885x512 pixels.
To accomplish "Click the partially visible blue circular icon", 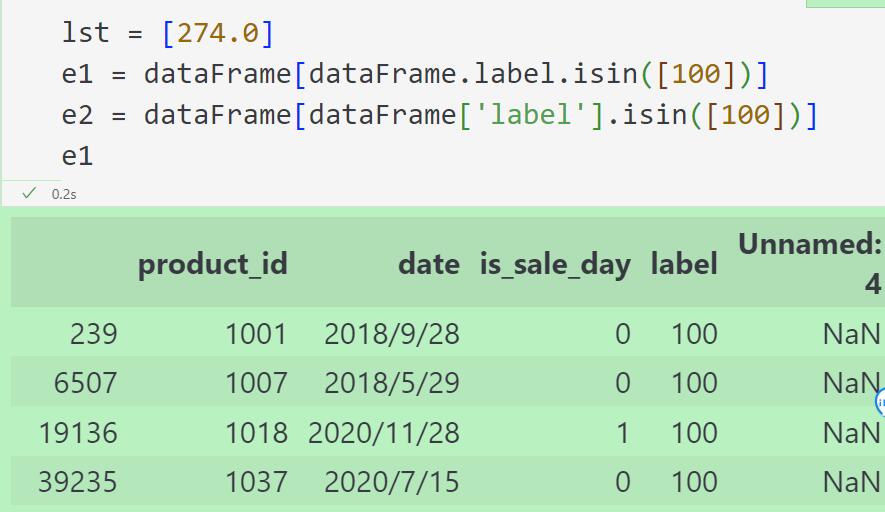I will pos(880,402).
